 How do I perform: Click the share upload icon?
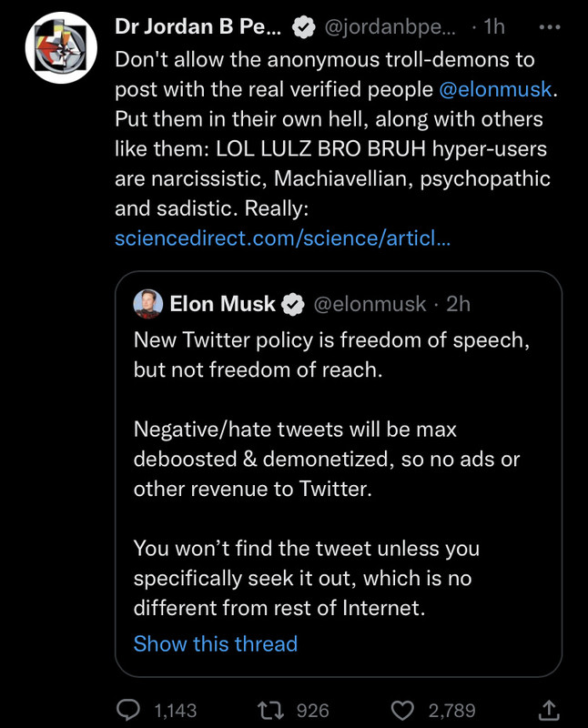coord(550,710)
